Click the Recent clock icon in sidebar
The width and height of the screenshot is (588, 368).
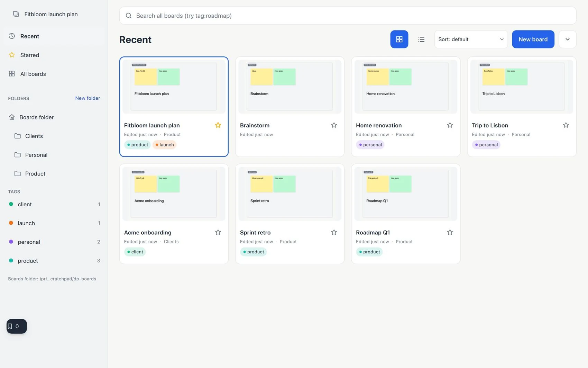(x=12, y=36)
